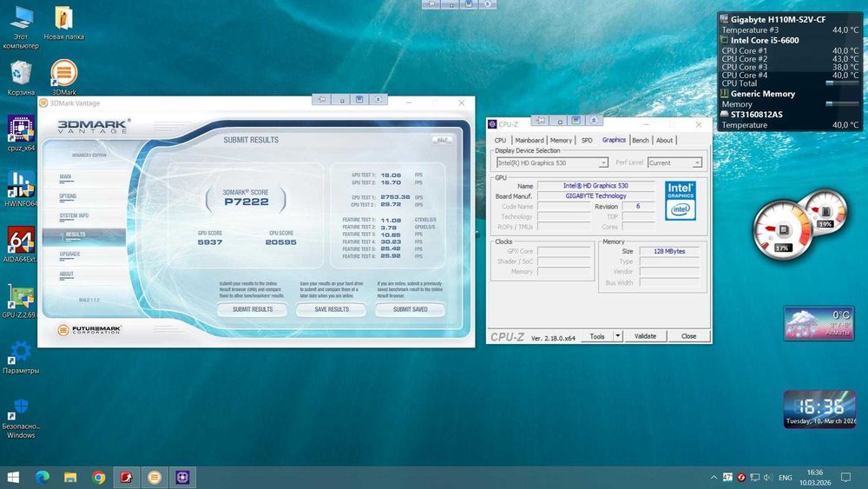
Task: Switch to the Bench tab in CPU-Z
Action: pyautogui.click(x=641, y=140)
